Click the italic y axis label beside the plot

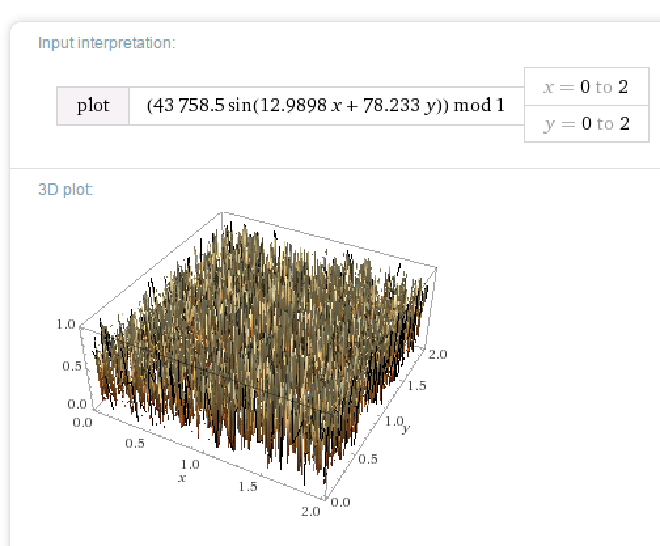pos(404,430)
